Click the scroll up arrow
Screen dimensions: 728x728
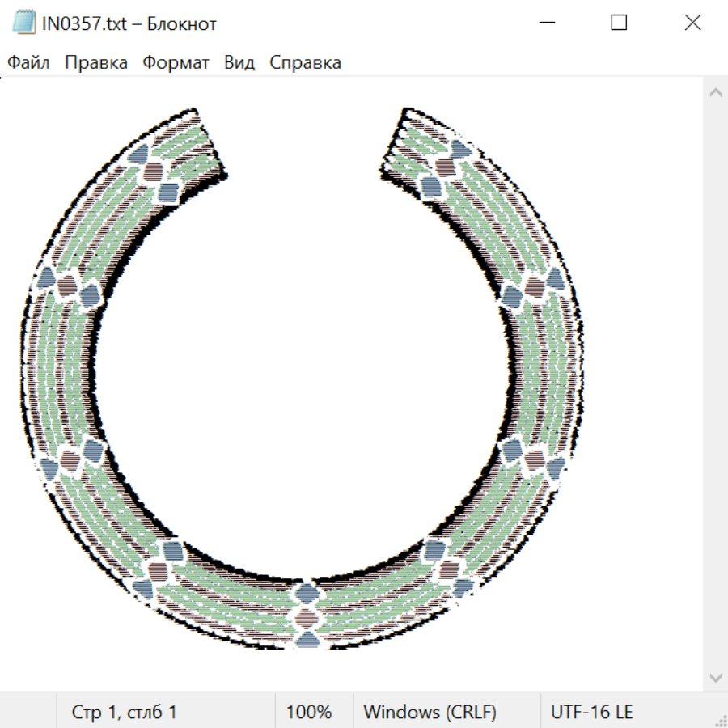coord(715,93)
